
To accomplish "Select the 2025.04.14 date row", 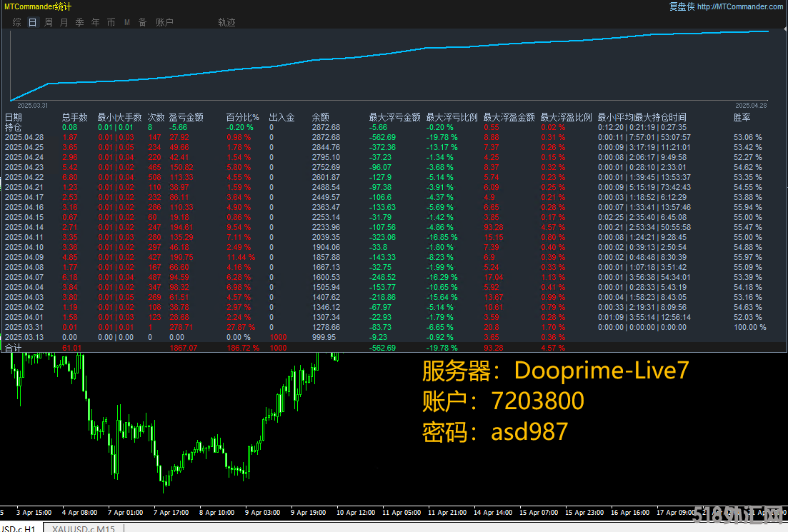I will pyautogui.click(x=24, y=228).
